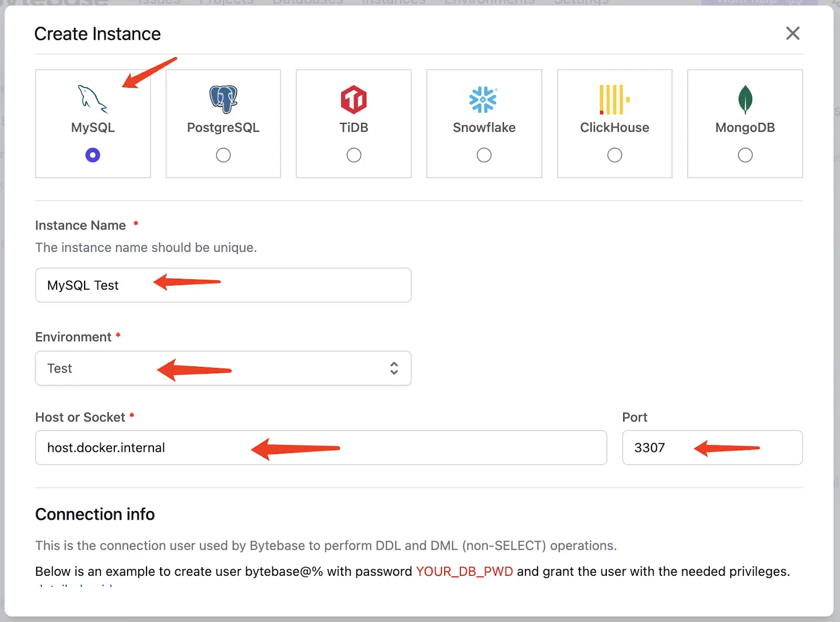Select the TiDB radio button

354,155
